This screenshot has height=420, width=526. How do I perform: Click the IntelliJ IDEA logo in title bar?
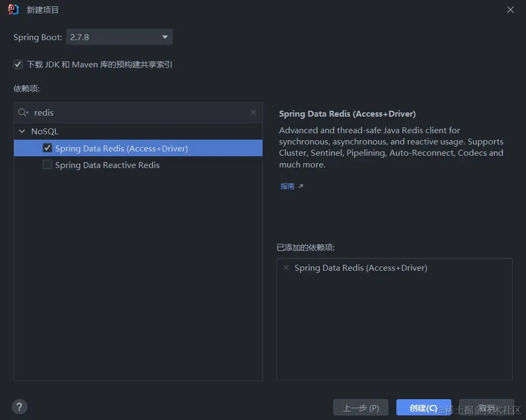(x=13, y=10)
